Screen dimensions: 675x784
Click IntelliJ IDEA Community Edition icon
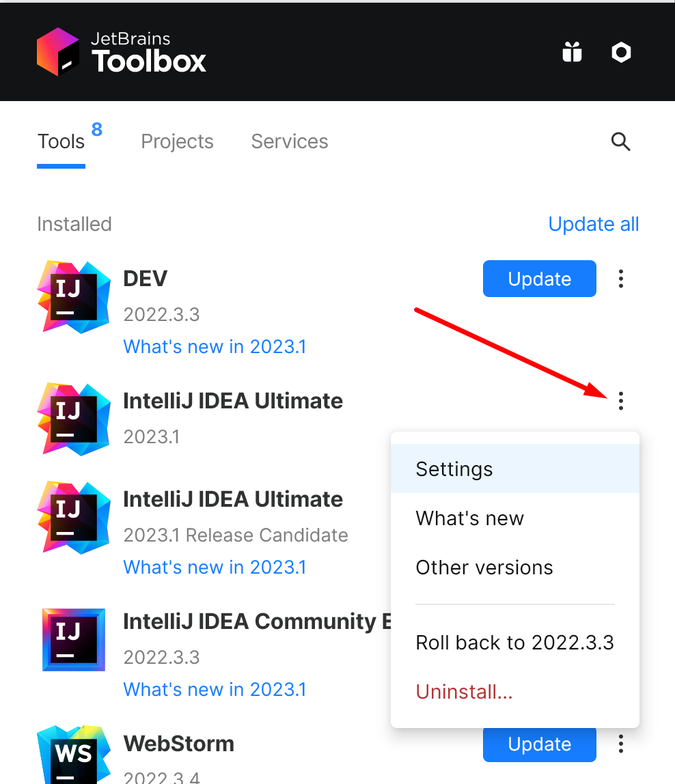coord(74,639)
